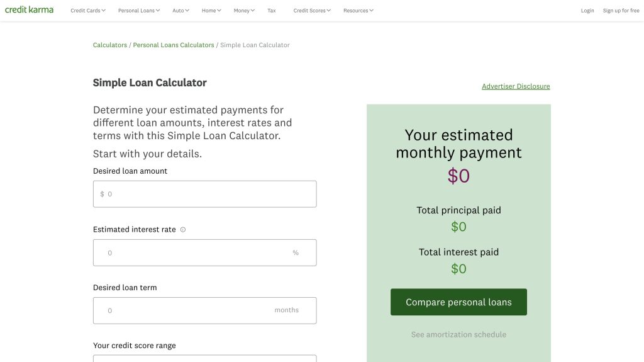Click the interest rate info icon
Viewport: 644px width, 362px height.
click(183, 230)
